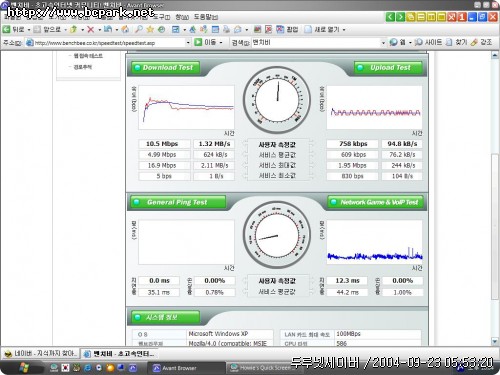Viewport: 500px width, 375px height.
Task: Click the 시스템 정보 green header button
Action: coord(166,317)
